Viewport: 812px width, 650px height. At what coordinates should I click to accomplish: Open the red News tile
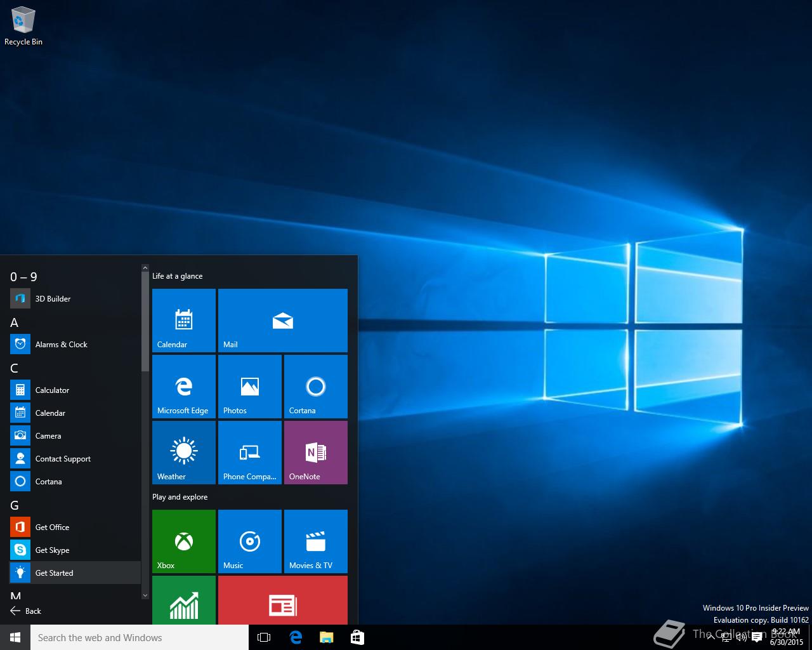(x=283, y=600)
